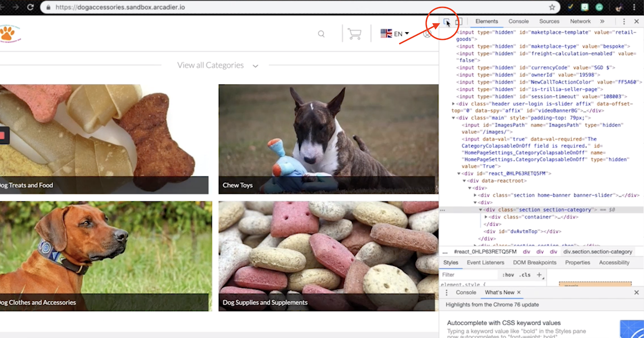Collapse the div class="main" node
The width and height of the screenshot is (644, 338).
pos(454,118)
